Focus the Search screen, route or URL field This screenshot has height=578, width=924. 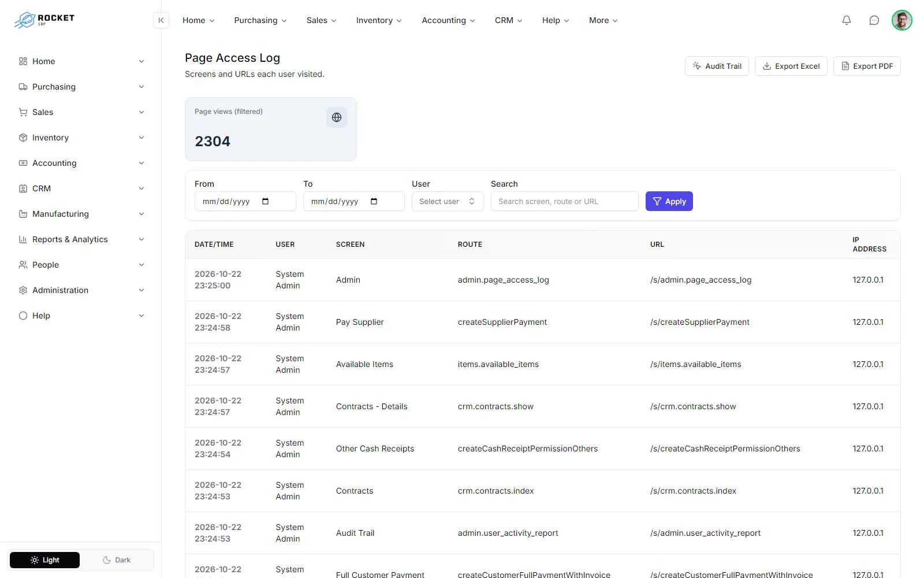tap(565, 201)
